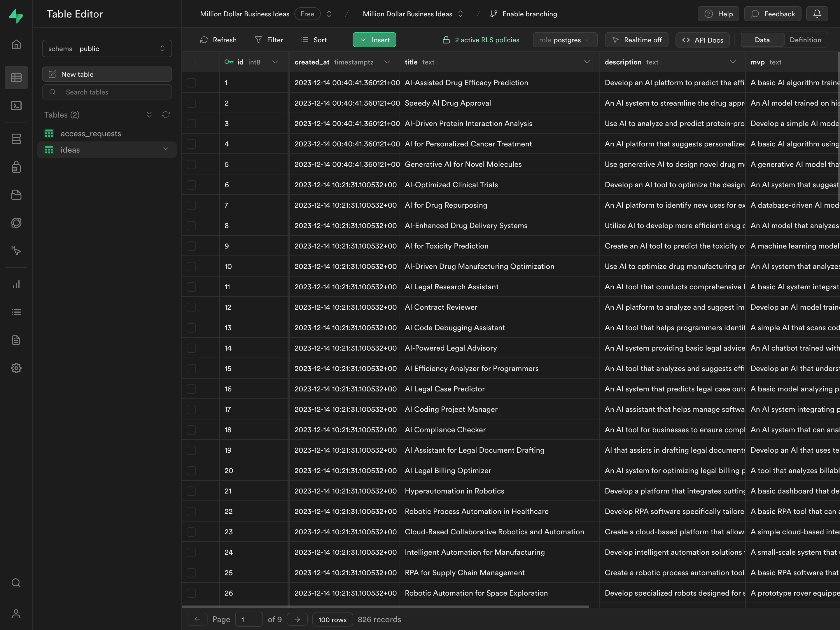Open the SQL Editor from the sidebar
The image size is (840, 630).
pos(16,106)
